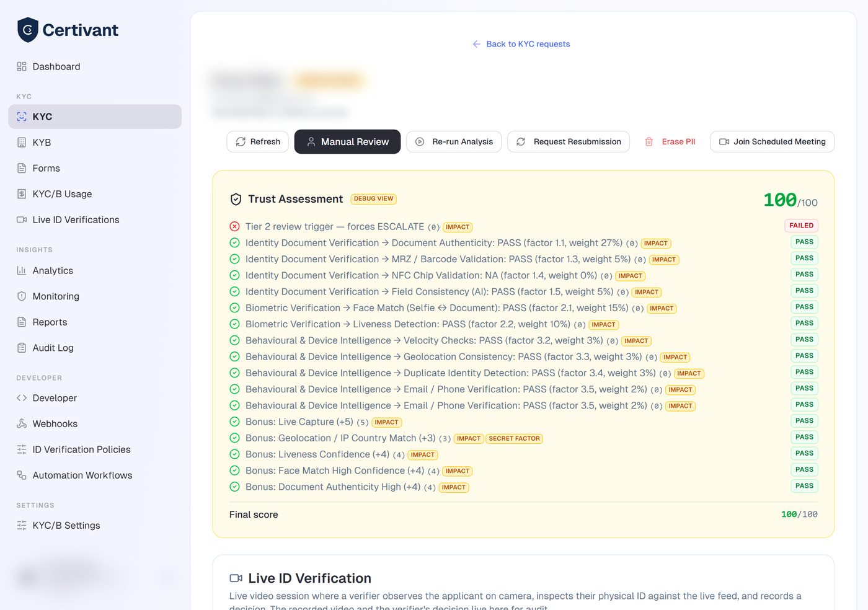The image size is (868, 610).
Task: Click Request Resubmission button
Action: tap(569, 141)
